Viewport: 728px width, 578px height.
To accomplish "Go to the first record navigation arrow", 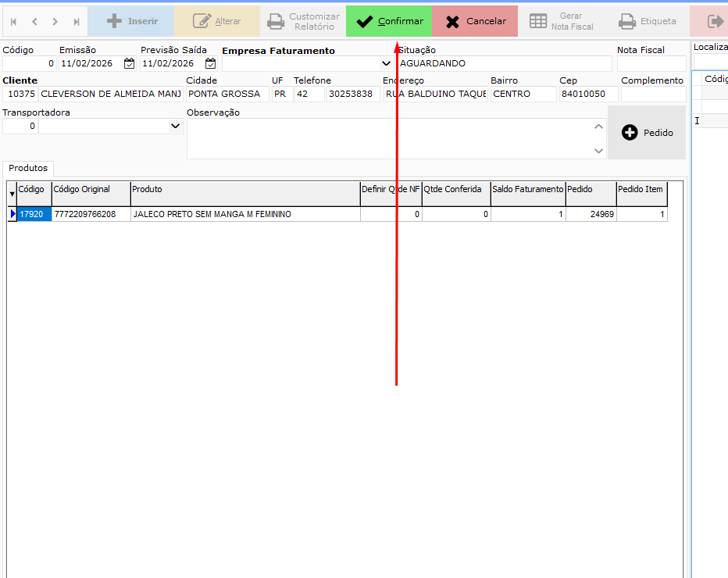I will (13, 22).
